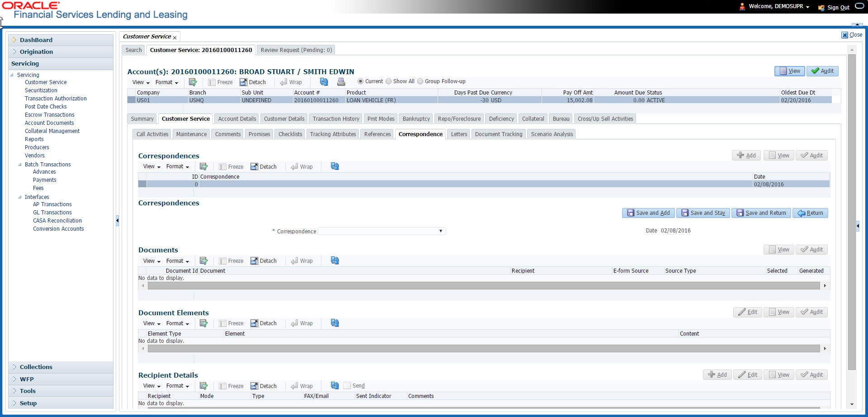
Task: Open the Escrow Transactions link
Action: (50, 115)
